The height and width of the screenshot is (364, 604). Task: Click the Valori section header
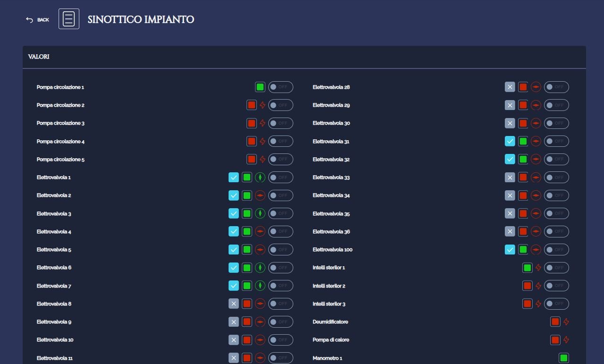39,57
